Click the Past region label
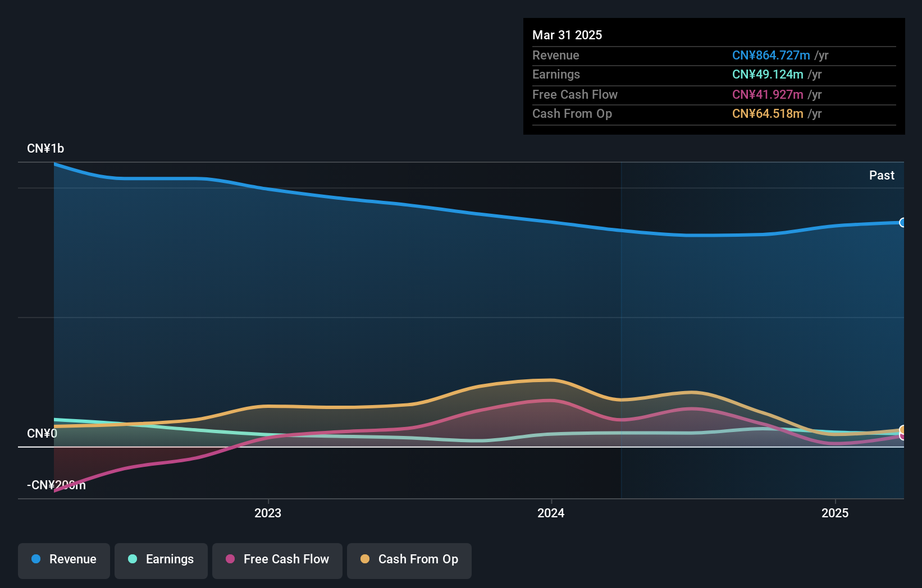This screenshot has width=922, height=588. click(882, 176)
